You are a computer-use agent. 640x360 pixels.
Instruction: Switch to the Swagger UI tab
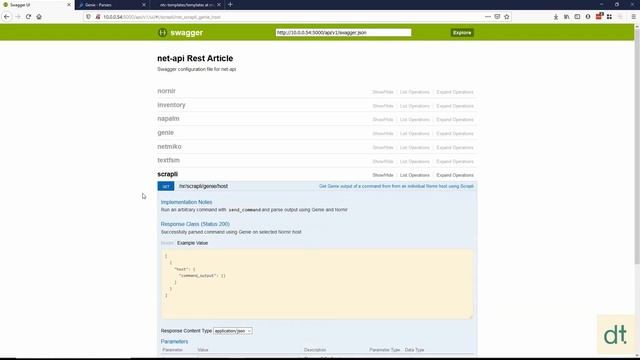(x=37, y=5)
